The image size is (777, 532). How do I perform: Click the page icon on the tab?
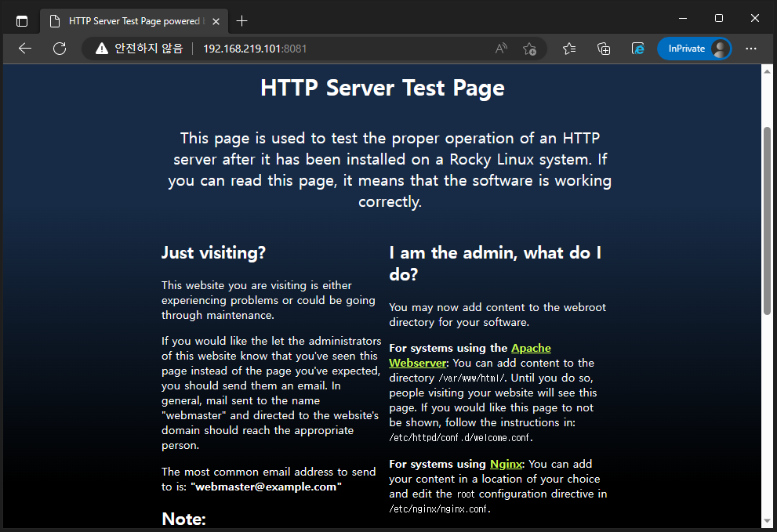click(55, 21)
